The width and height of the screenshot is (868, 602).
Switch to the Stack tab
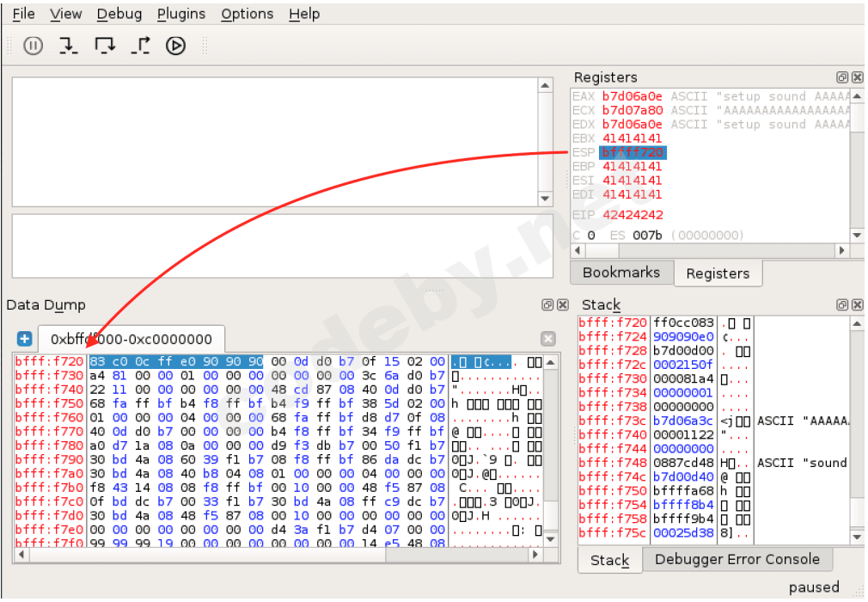coord(609,560)
